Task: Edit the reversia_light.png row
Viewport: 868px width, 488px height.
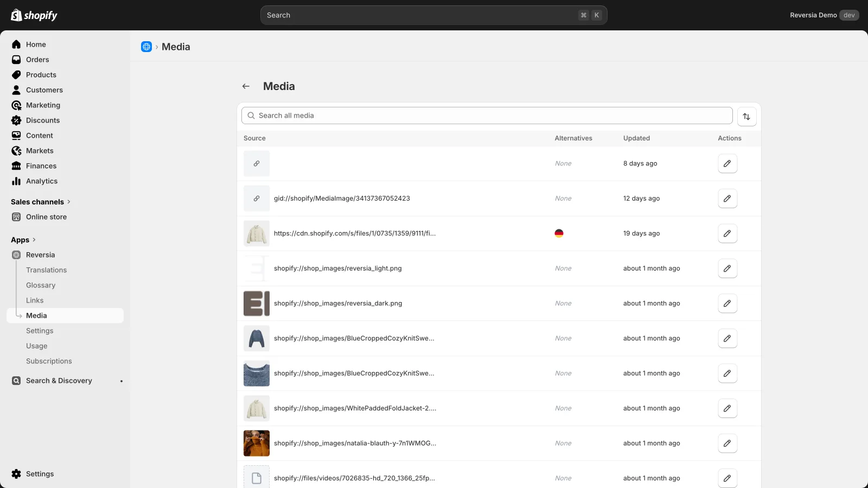Action: click(x=727, y=268)
